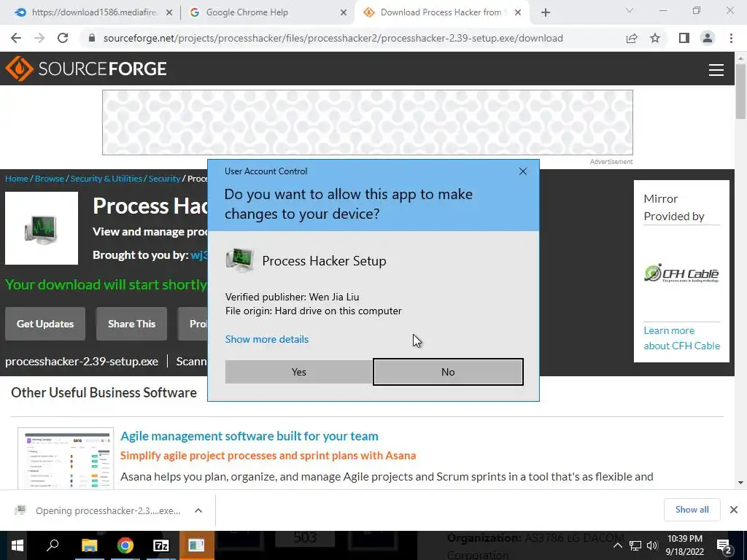Close the User Account Control dialog
The image size is (747, 560).
coord(522,171)
